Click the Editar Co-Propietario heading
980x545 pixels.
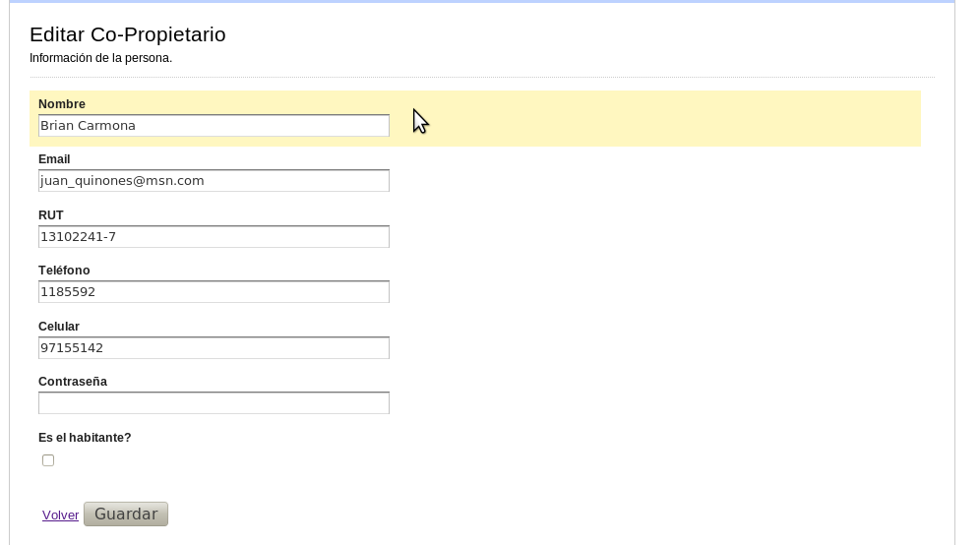pos(128,34)
